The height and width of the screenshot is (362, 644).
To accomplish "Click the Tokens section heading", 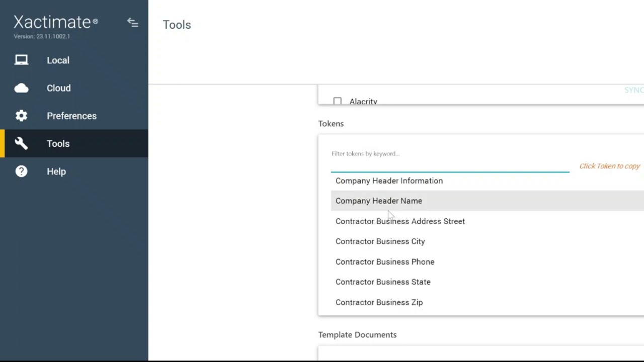I will click(331, 124).
